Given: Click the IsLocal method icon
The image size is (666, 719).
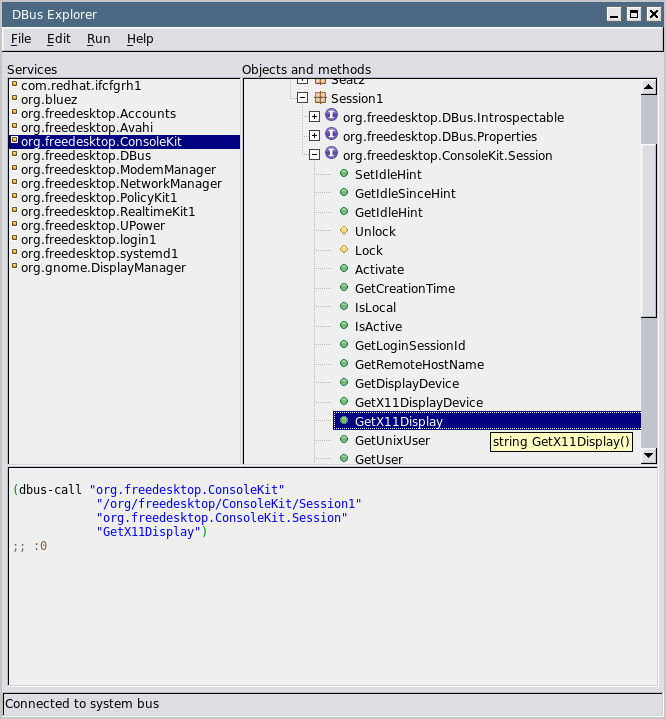Looking at the screenshot, I should pyautogui.click(x=344, y=306).
